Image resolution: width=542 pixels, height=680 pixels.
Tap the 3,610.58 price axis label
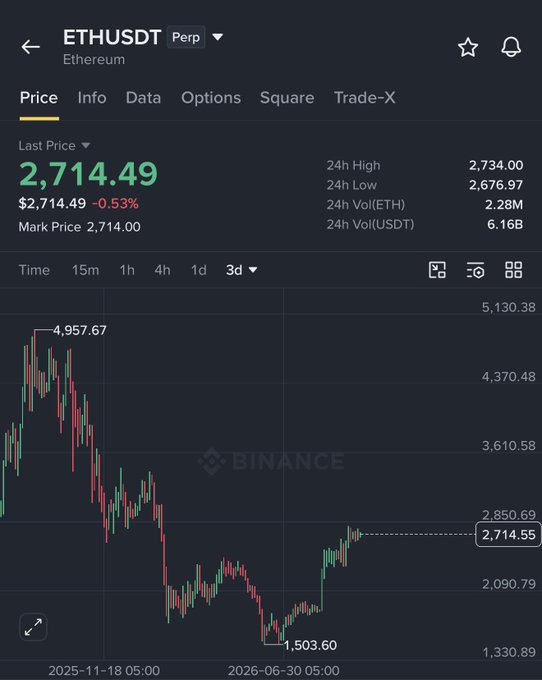point(509,446)
